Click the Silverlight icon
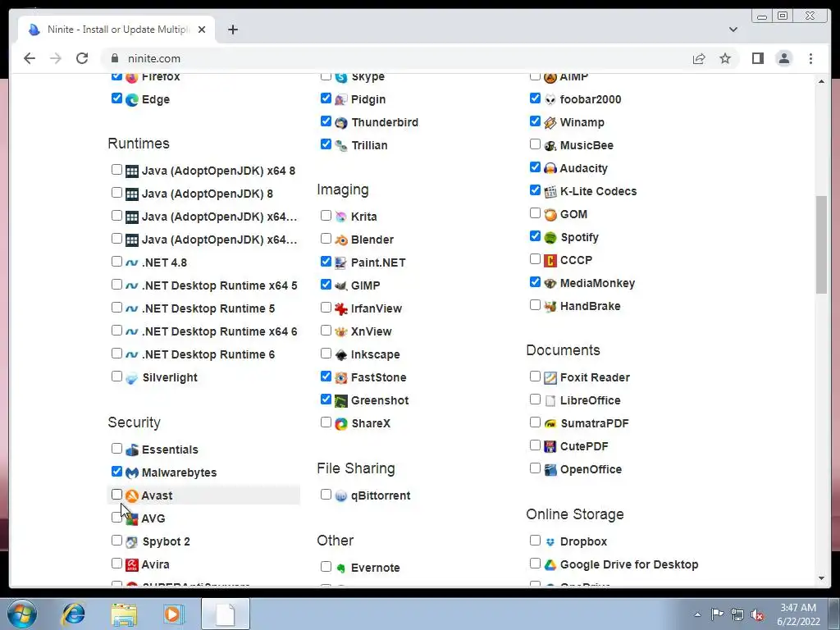Image resolution: width=840 pixels, height=630 pixels. (132, 377)
